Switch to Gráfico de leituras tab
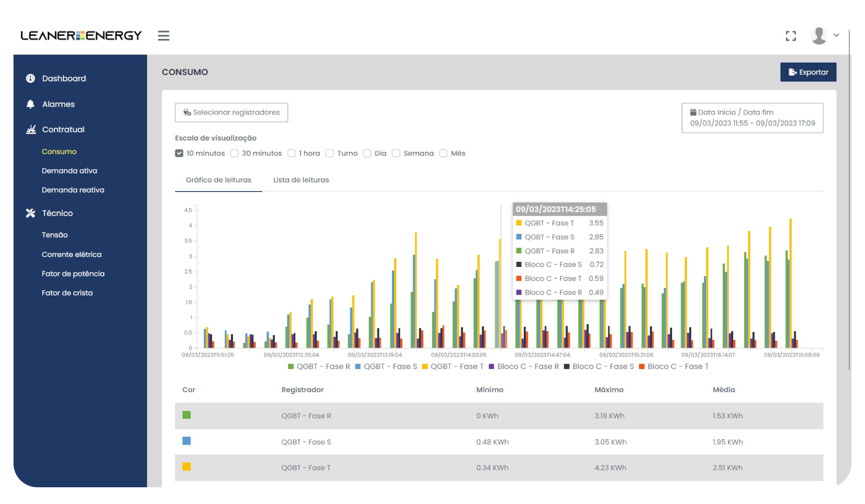865x504 pixels. click(x=218, y=180)
